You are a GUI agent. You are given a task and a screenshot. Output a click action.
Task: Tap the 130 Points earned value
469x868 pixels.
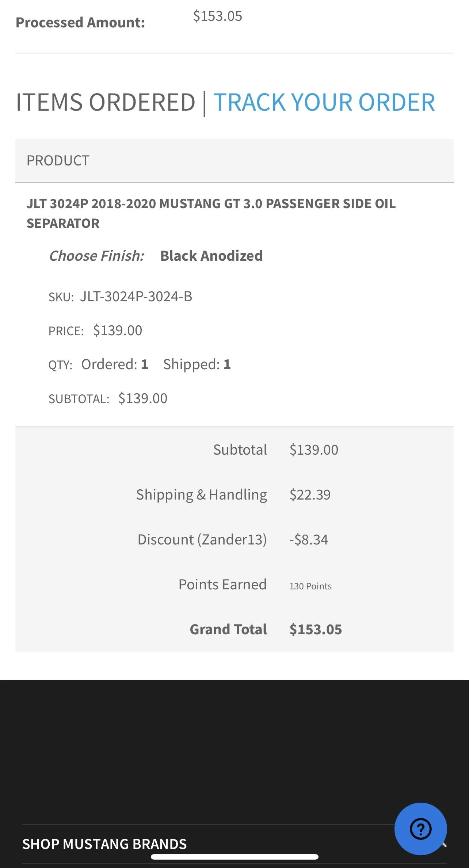[310, 586]
